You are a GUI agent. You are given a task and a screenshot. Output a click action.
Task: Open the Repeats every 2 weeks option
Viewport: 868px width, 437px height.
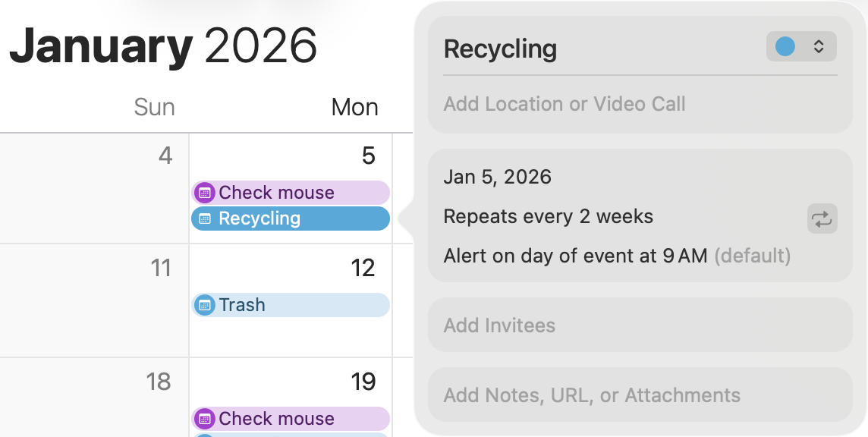548,217
